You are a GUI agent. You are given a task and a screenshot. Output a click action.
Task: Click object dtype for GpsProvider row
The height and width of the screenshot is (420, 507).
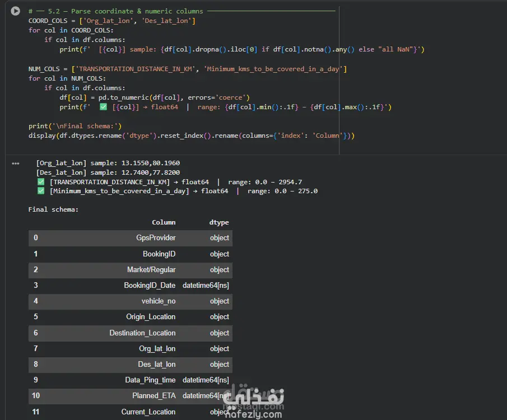[x=220, y=238]
